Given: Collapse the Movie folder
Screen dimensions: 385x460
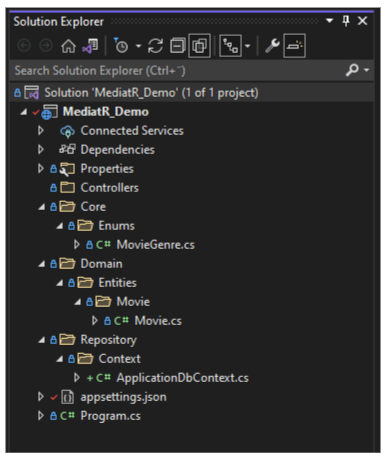Looking at the screenshot, I should pyautogui.click(x=77, y=302).
